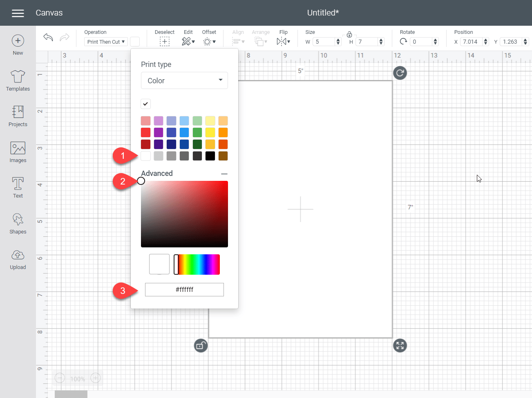
Task: Click the 100% zoom level label
Action: pos(78,379)
